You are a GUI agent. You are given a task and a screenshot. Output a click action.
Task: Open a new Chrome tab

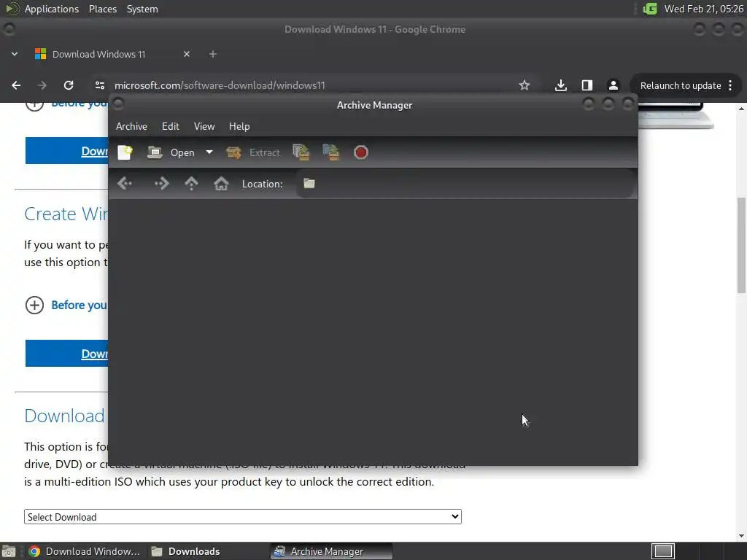pyautogui.click(x=213, y=54)
